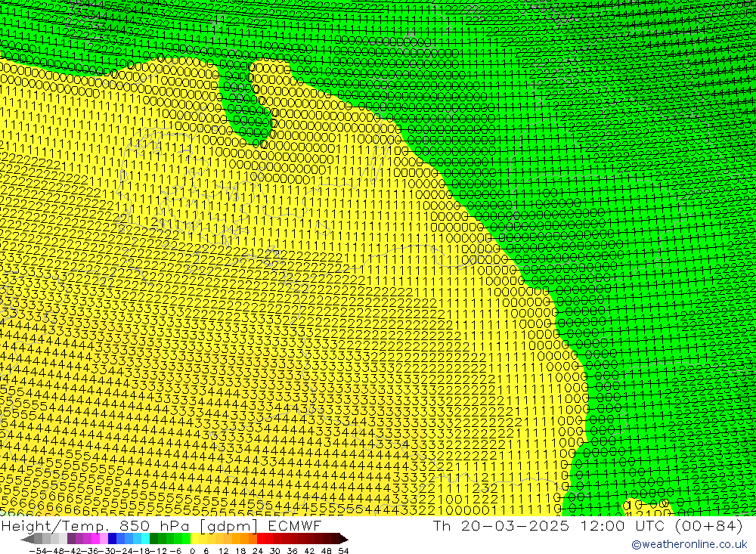The height and width of the screenshot is (554, 756).
Task: Click the '12' legend value
Action: [x=223, y=551]
